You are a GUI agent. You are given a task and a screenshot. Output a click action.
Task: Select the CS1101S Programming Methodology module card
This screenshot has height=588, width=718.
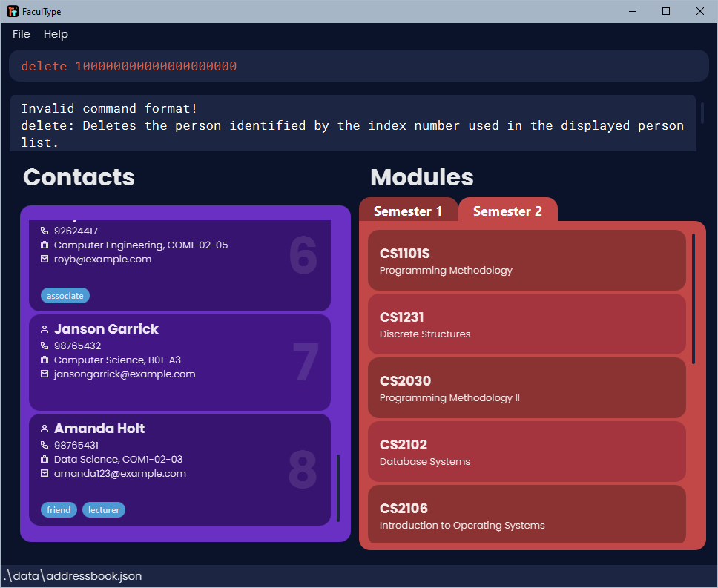coord(527,260)
